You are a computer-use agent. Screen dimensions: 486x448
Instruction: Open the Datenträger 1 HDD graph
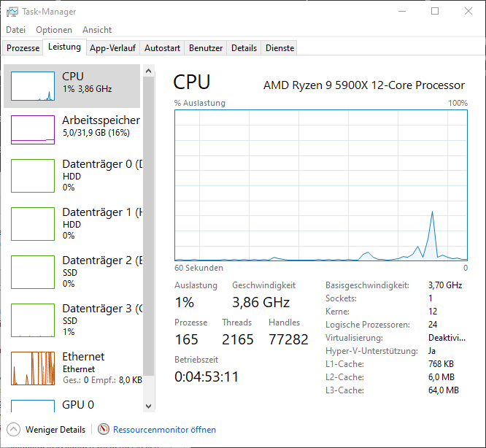pos(33,224)
